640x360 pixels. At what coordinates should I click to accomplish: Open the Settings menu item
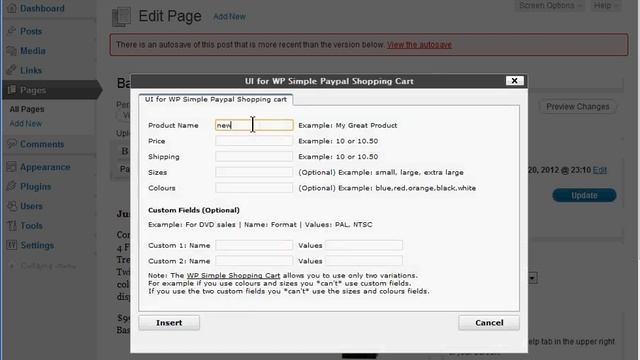point(37,245)
